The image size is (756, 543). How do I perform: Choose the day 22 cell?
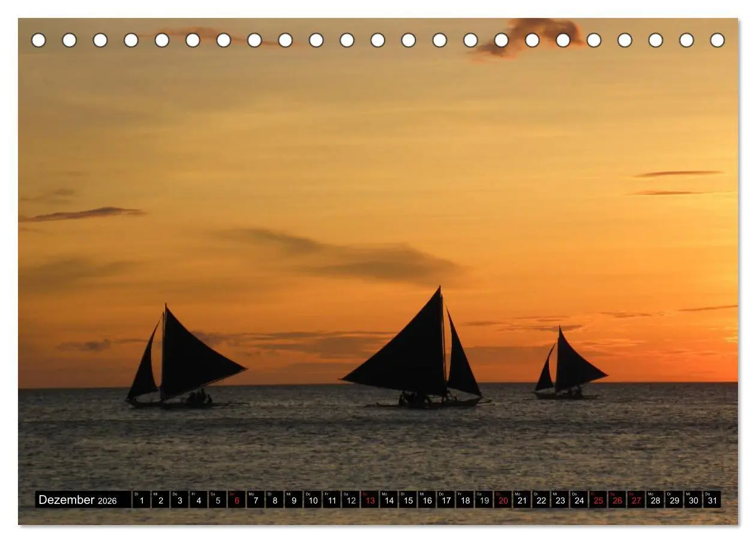(541, 499)
